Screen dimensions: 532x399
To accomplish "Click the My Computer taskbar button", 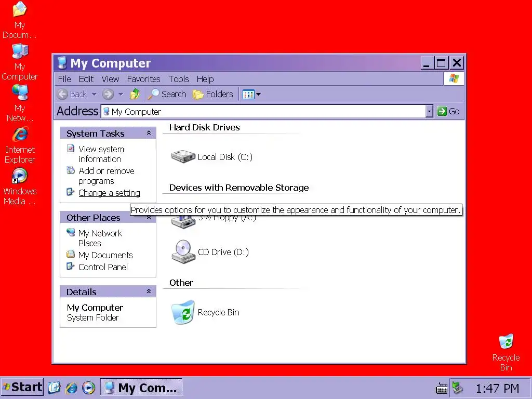I will (x=141, y=388).
